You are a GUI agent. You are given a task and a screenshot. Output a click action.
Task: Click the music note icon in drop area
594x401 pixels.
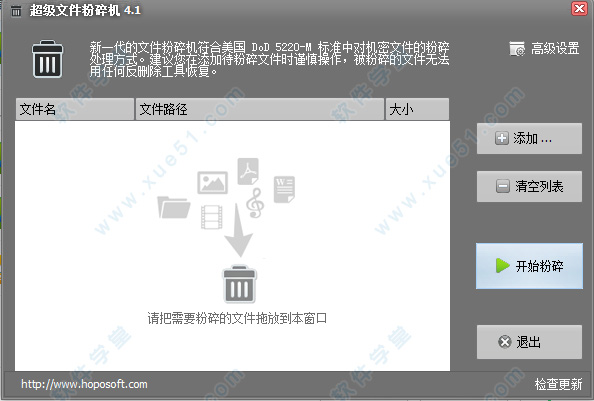click(255, 203)
